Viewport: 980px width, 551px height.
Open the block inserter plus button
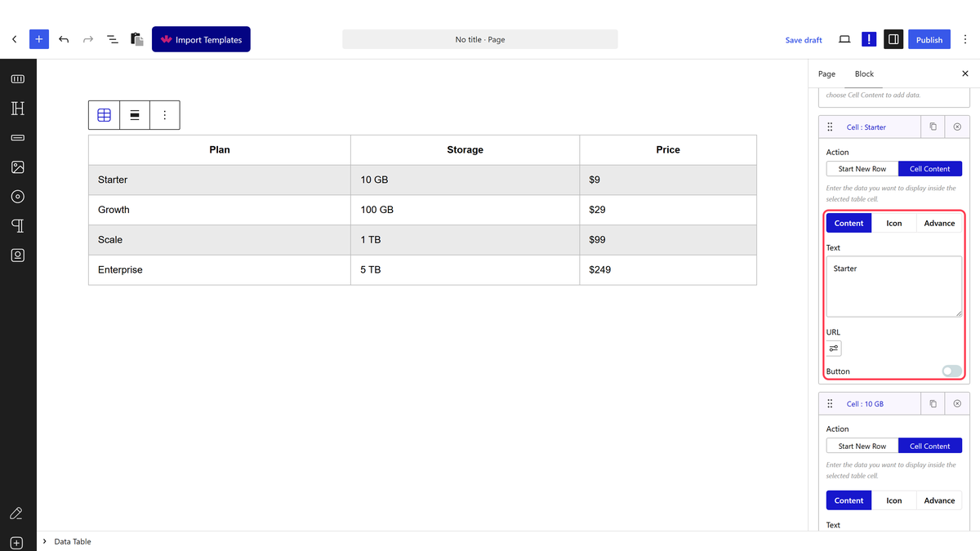click(x=39, y=39)
